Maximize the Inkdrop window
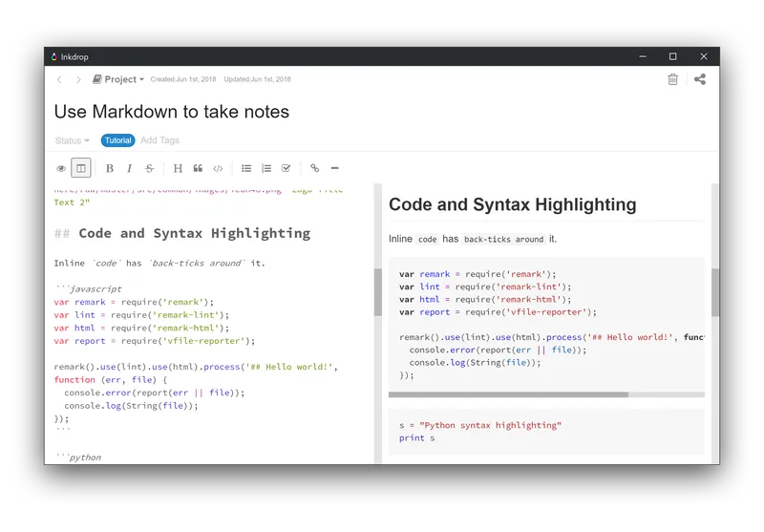 673,56
